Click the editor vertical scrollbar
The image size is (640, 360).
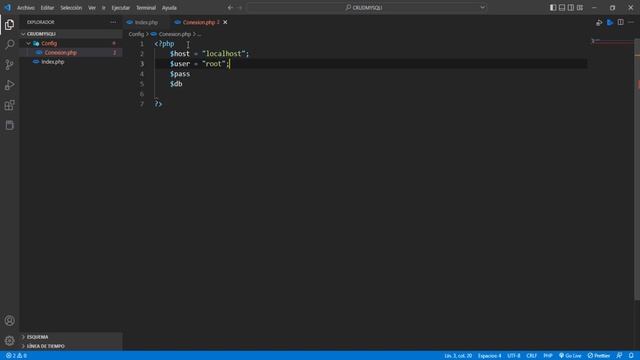tap(637, 169)
